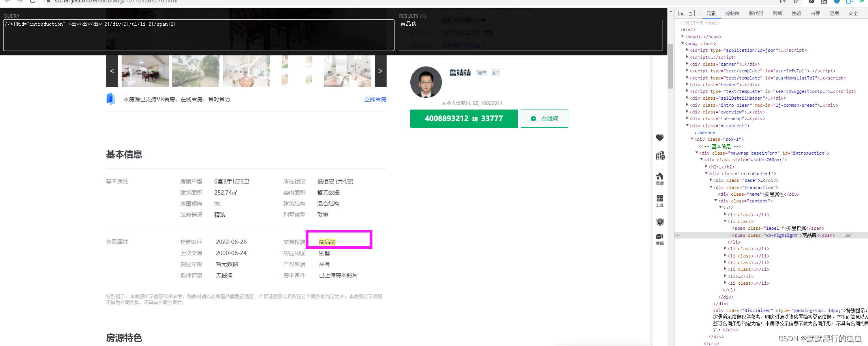868x346 pixels.
Task: Activate the DevTools inspect element picker icon
Action: coord(681,13)
